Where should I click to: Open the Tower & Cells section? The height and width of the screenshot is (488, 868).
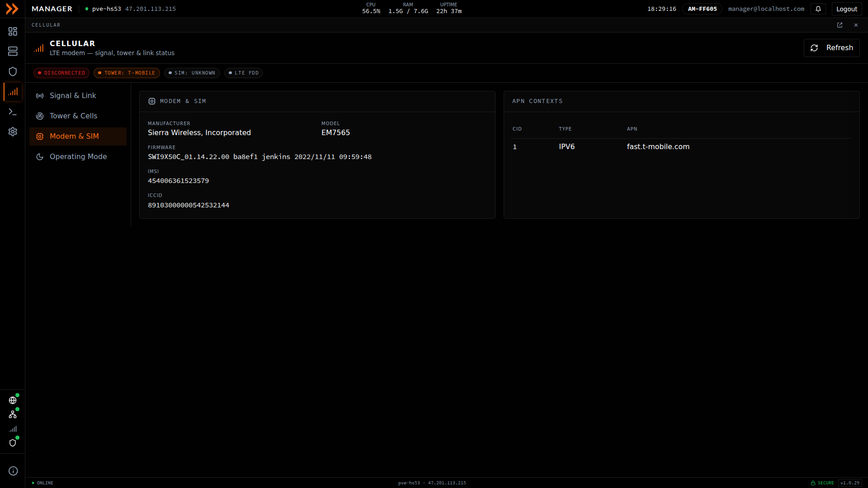[78, 116]
